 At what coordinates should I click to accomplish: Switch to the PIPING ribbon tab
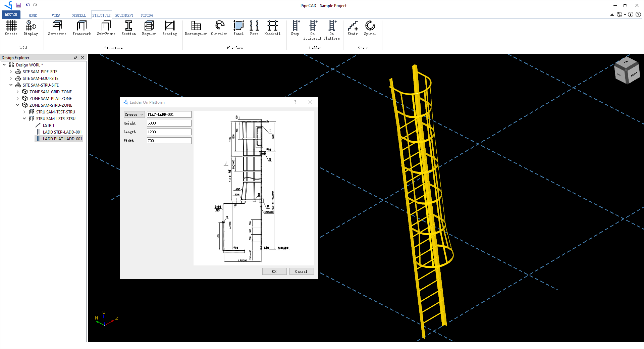point(147,15)
